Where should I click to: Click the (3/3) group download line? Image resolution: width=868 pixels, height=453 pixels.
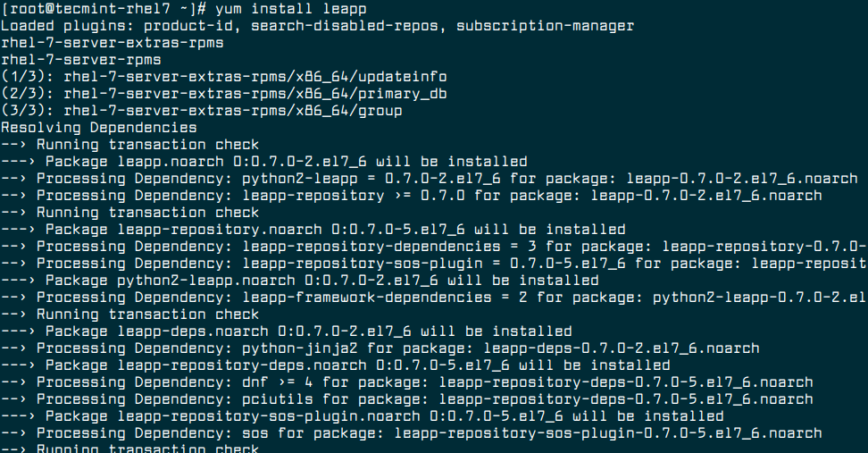point(202,111)
